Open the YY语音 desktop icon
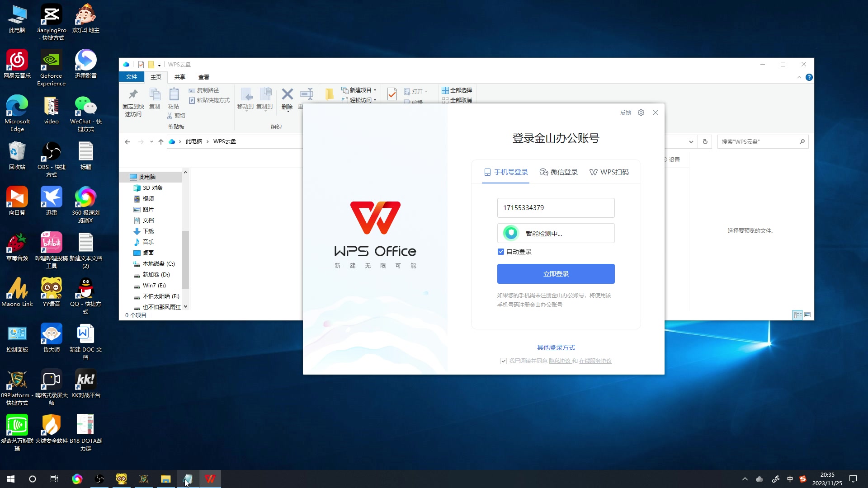This screenshot has height=488, width=868. click(51, 292)
